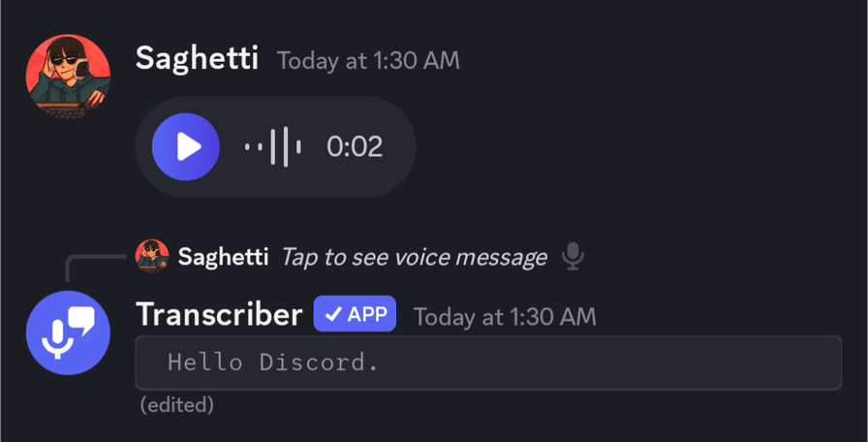Click the Saghetti name in the reply preview
868x442 pixels.
pyautogui.click(x=223, y=257)
